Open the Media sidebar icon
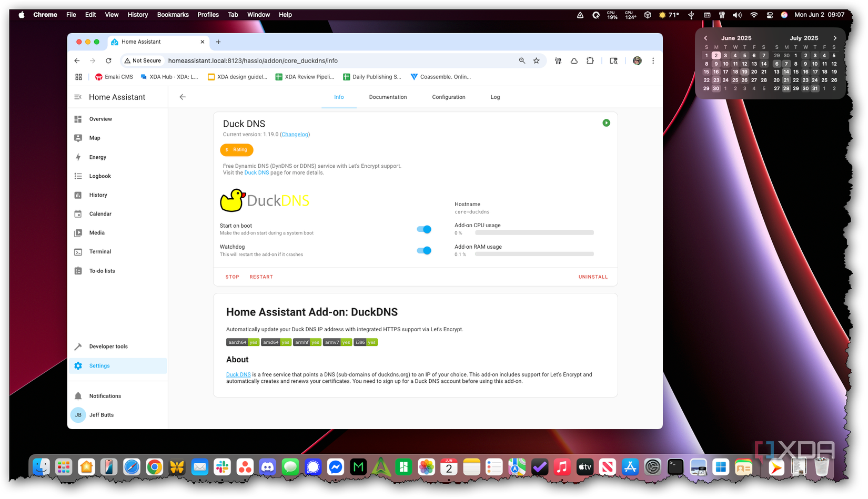The width and height of the screenshot is (868, 499). pos(78,233)
